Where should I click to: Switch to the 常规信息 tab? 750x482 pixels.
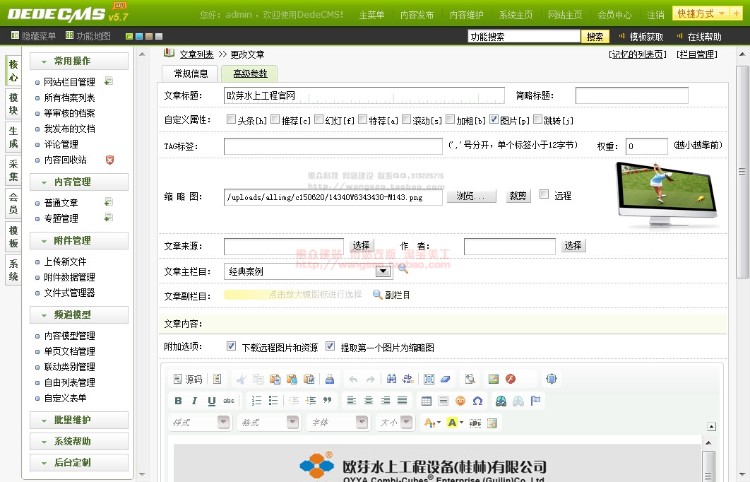tap(190, 74)
